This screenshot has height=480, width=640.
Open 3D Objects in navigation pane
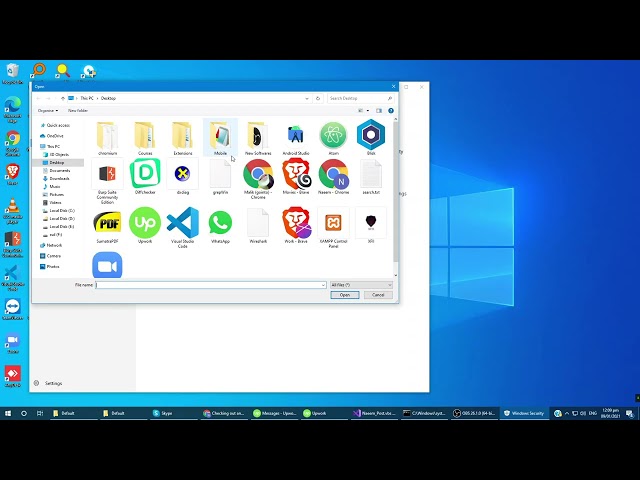click(59, 155)
